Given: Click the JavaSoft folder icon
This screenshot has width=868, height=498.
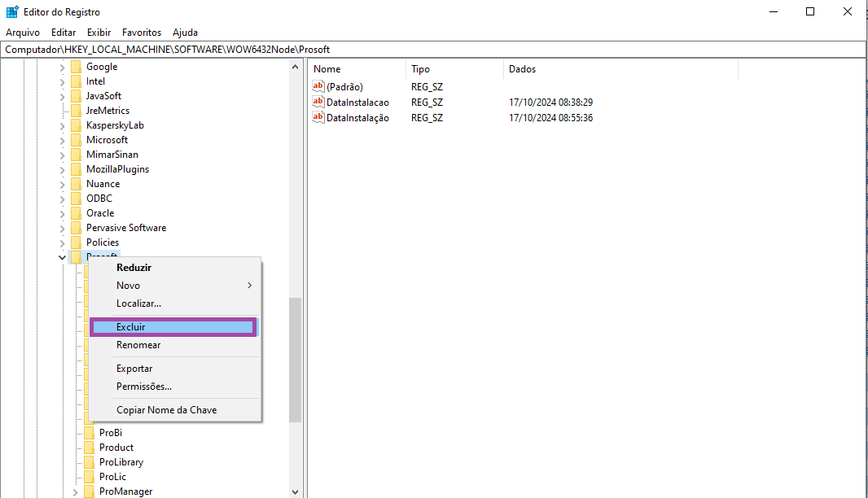Looking at the screenshot, I should (76, 96).
